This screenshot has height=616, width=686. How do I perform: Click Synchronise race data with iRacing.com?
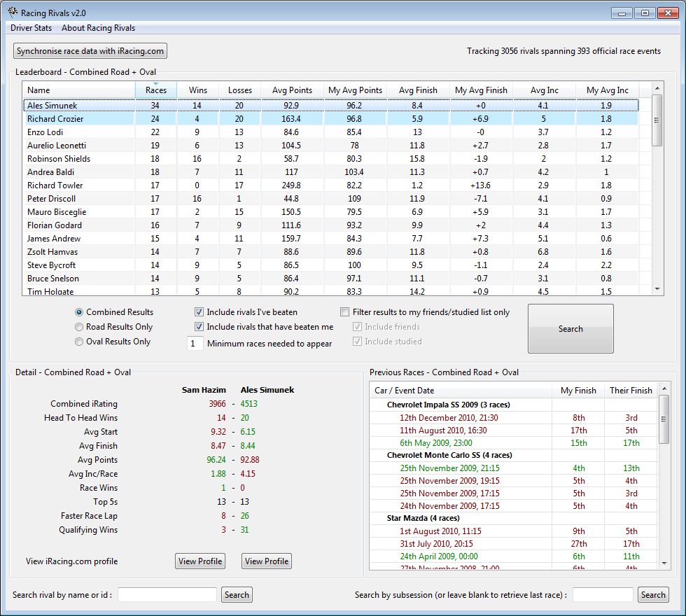[90, 50]
